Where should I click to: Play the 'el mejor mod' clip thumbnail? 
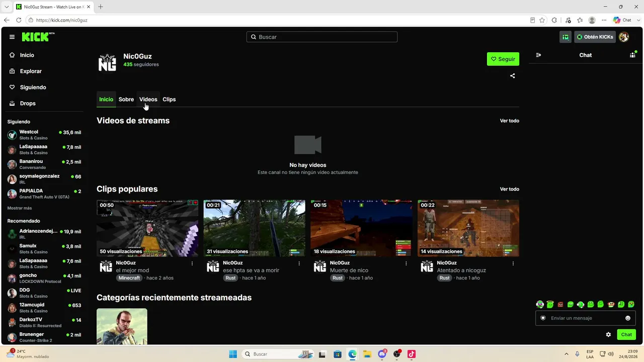[147, 228]
